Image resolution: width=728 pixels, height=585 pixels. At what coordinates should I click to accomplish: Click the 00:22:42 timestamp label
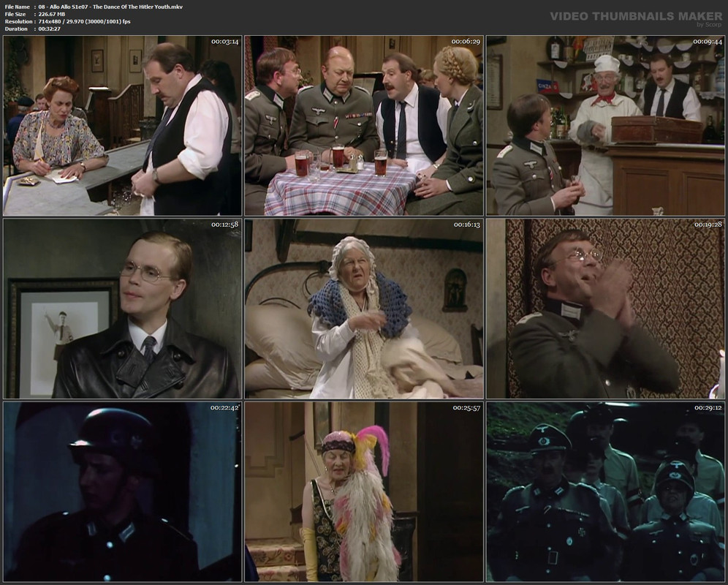[x=224, y=408]
